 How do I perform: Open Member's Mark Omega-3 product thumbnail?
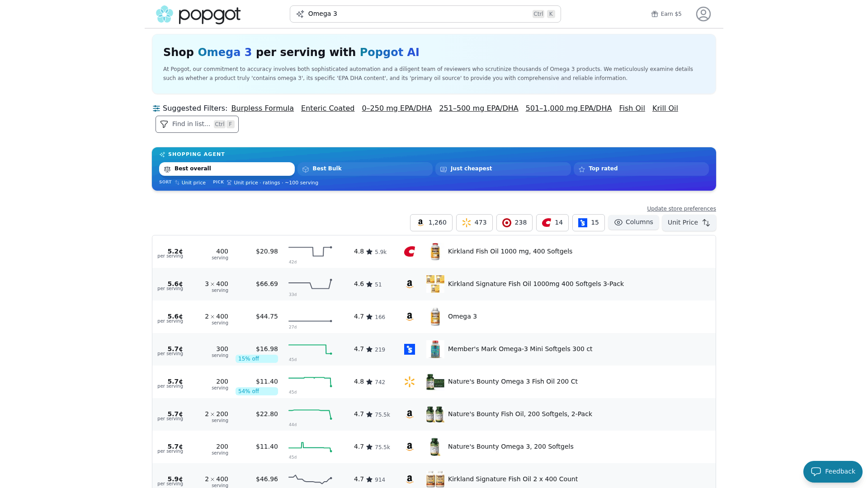click(435, 349)
